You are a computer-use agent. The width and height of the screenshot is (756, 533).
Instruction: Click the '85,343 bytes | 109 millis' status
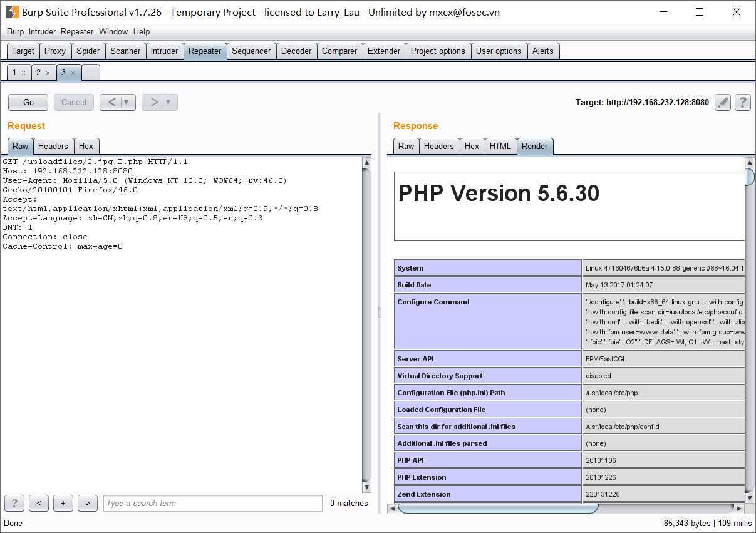(707, 523)
